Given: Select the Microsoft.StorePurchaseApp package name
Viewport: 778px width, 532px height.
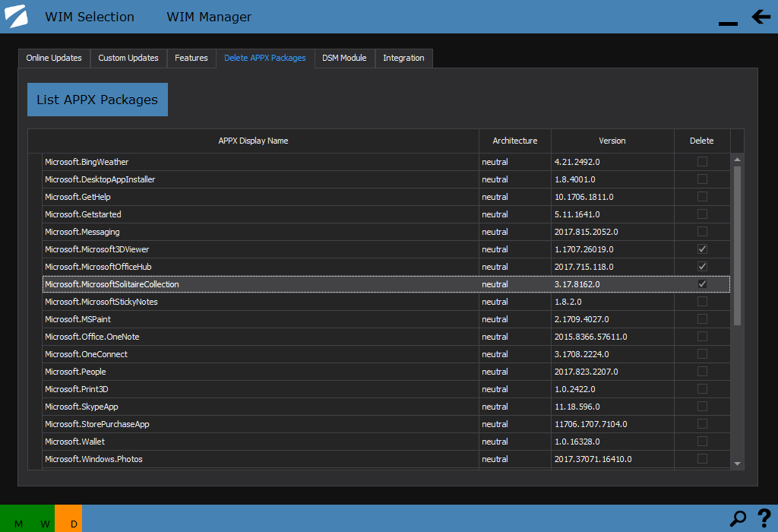Looking at the screenshot, I should tap(96, 424).
